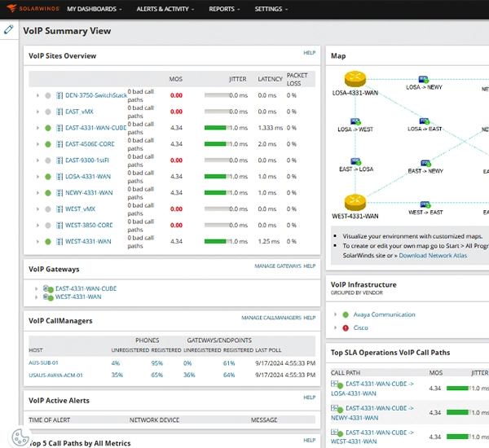The height and width of the screenshot is (448, 489).
Task: Open the Settings menu
Action: point(271,9)
